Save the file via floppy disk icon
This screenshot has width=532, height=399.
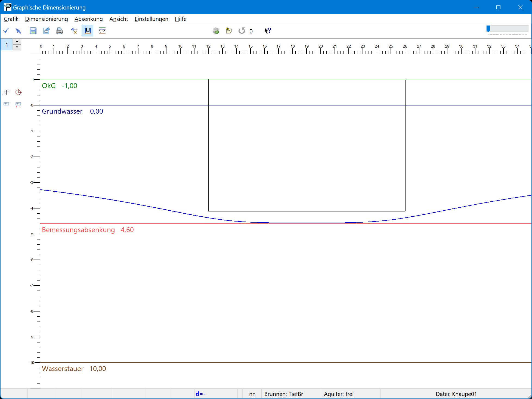(33, 31)
